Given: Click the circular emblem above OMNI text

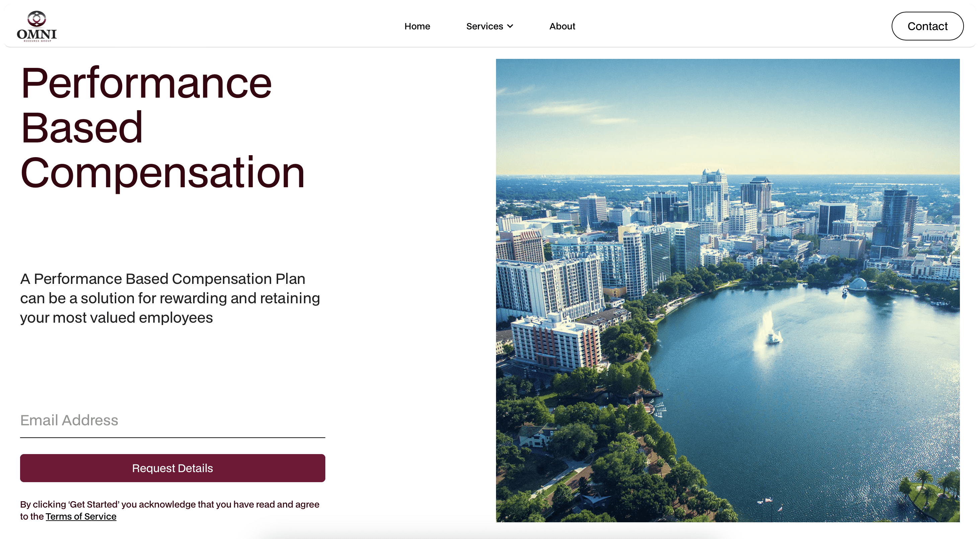Looking at the screenshot, I should tap(36, 18).
